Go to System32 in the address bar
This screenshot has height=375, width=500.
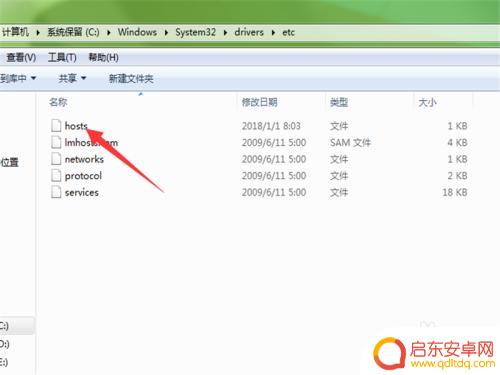195,32
